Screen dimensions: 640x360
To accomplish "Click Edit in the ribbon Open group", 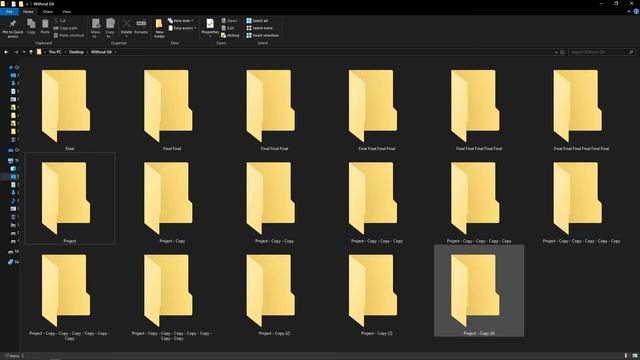I will [228, 28].
